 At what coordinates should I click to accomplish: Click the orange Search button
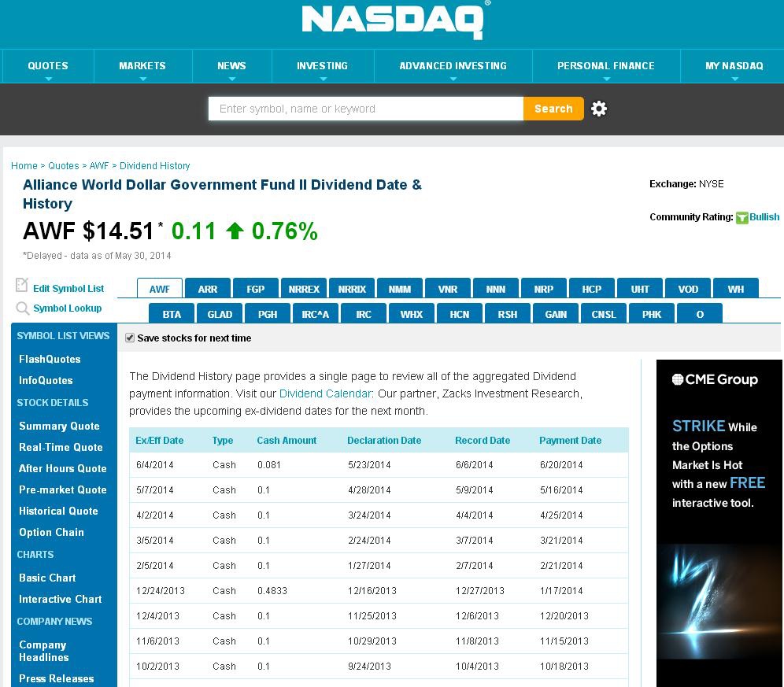point(553,109)
